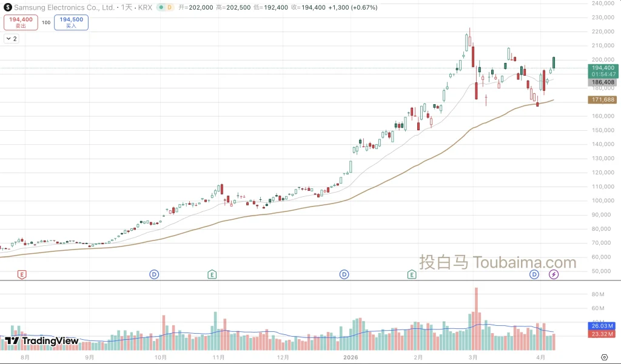
Task: Open the dividend marker near April
Action: (534, 274)
